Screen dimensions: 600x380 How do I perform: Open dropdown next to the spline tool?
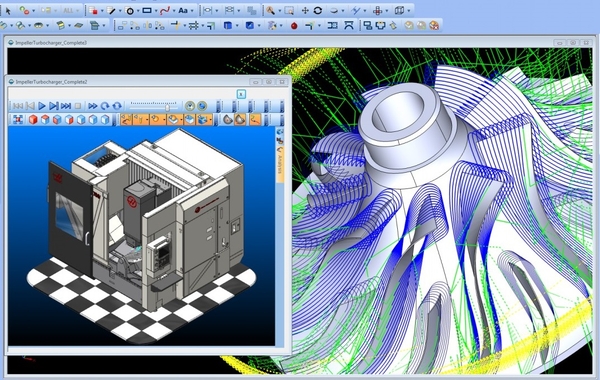[174, 11]
